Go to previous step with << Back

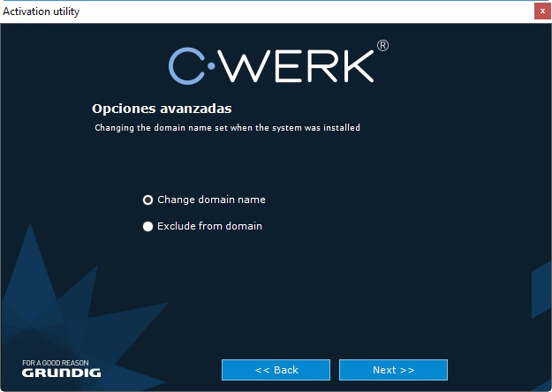point(276,369)
